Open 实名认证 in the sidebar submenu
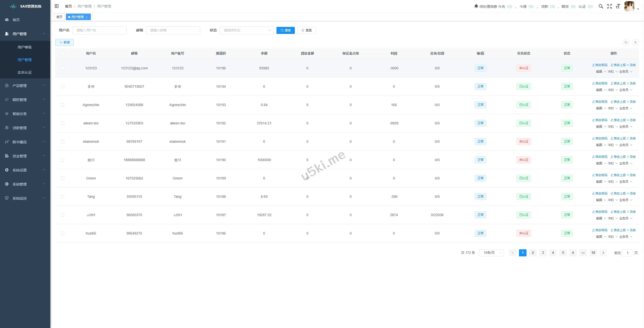This screenshot has width=644, height=328. pos(25,72)
